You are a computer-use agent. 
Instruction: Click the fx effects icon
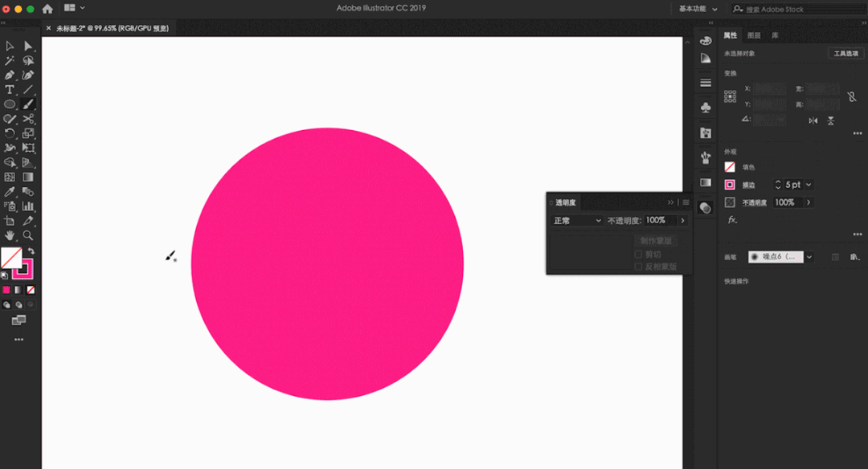732,219
